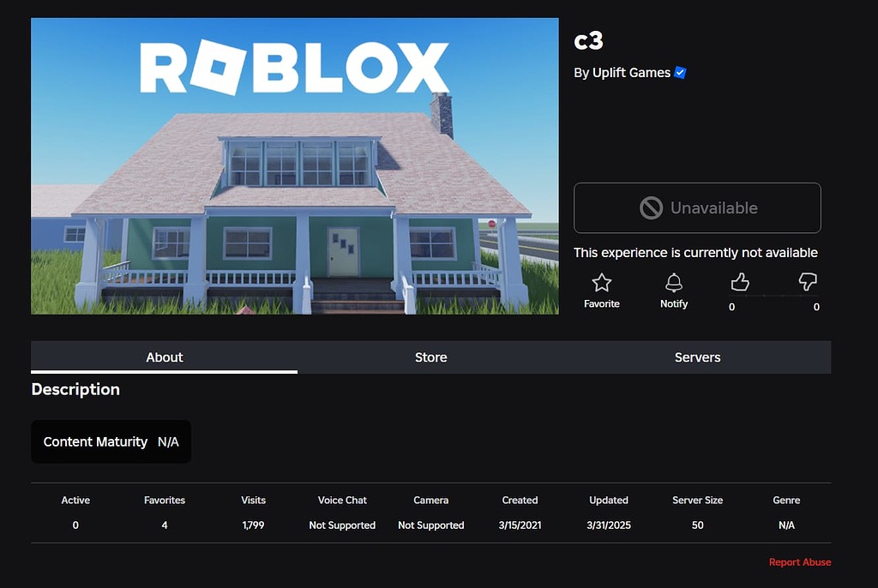Click the unavailable prohibition icon on the button
This screenshot has width=878, height=588.
[652, 207]
